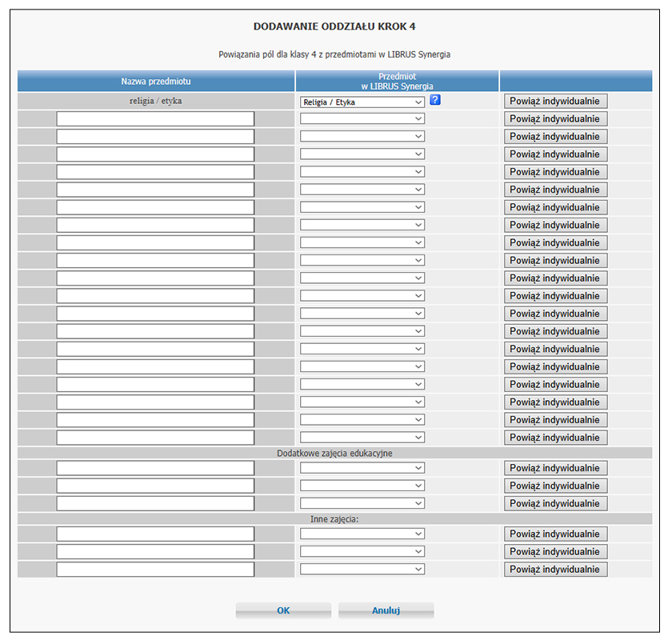The width and height of the screenshot is (672, 644).
Task: Open the Religia / Etyka subject dropdown
Action: [x=362, y=102]
